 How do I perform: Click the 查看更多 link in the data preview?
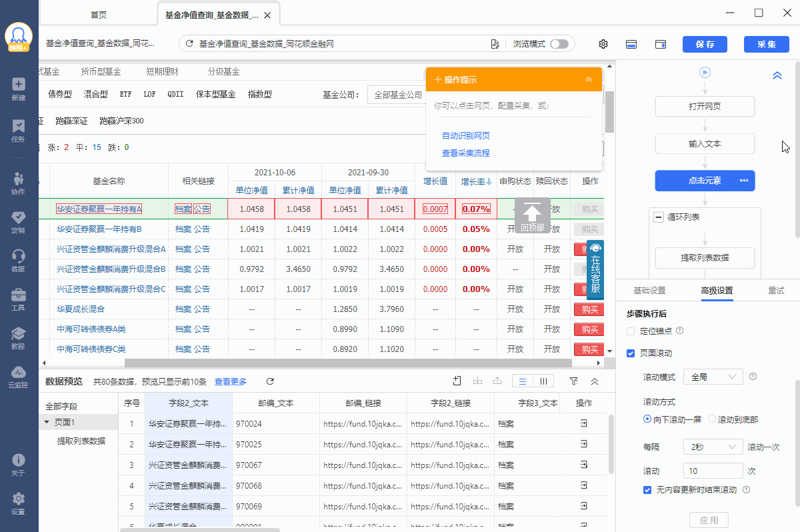coord(231,381)
